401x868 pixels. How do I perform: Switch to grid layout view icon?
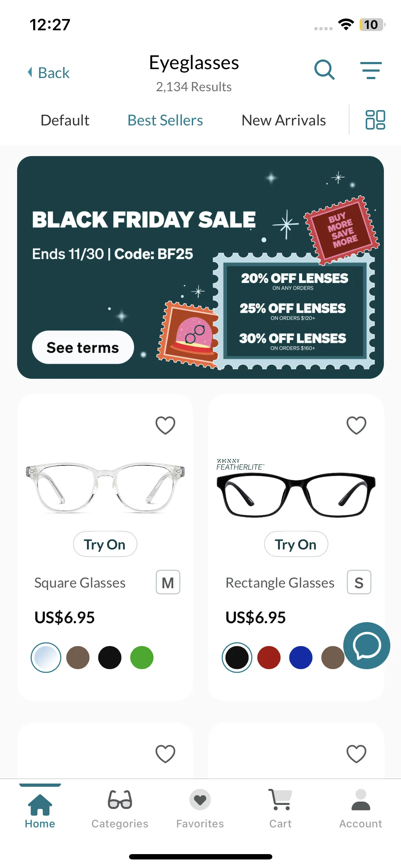375,120
